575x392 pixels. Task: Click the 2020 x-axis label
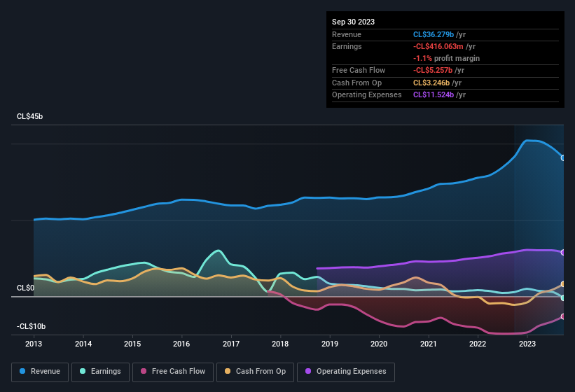pyautogui.click(x=379, y=344)
